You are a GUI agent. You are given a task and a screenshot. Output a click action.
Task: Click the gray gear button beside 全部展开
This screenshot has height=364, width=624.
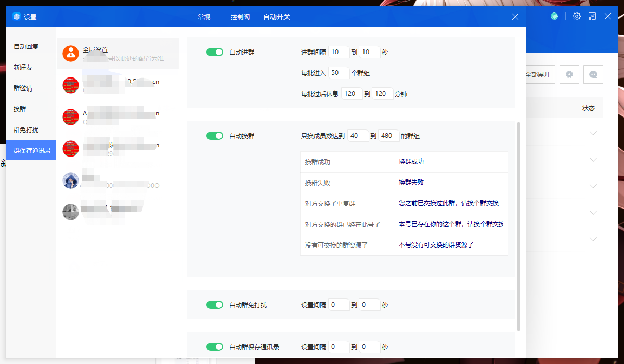[569, 74]
